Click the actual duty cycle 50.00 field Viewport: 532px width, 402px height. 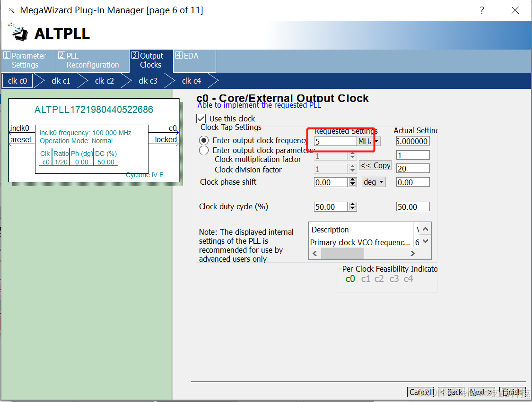[413, 207]
